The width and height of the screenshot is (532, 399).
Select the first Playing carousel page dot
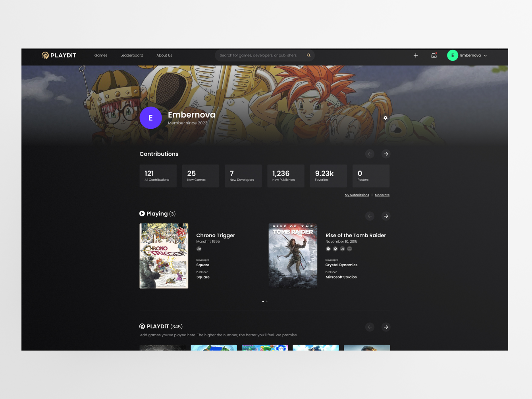pyautogui.click(x=263, y=301)
